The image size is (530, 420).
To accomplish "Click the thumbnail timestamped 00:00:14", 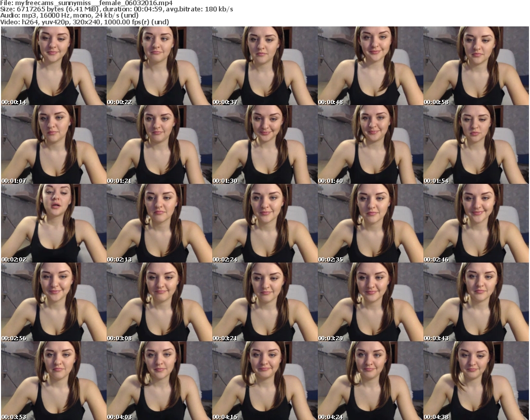I will click(x=53, y=66).
